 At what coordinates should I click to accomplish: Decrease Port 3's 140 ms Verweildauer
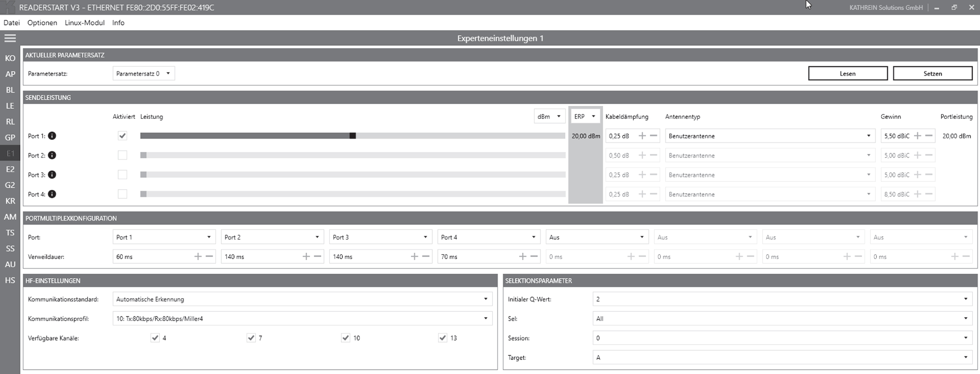point(426,257)
